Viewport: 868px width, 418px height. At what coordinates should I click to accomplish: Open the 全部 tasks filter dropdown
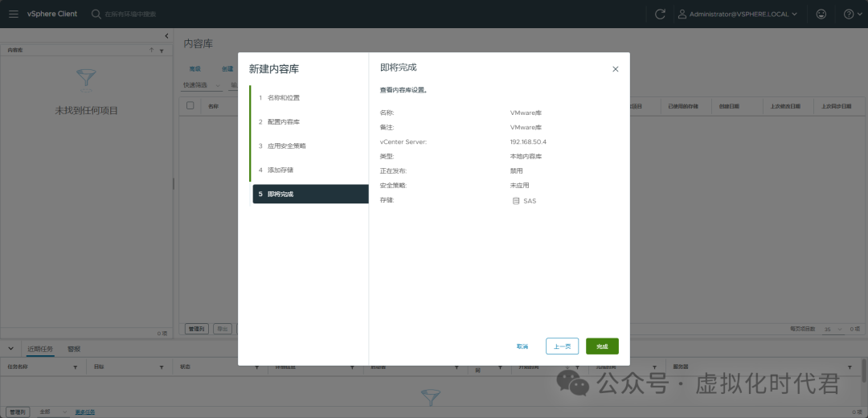(x=53, y=412)
